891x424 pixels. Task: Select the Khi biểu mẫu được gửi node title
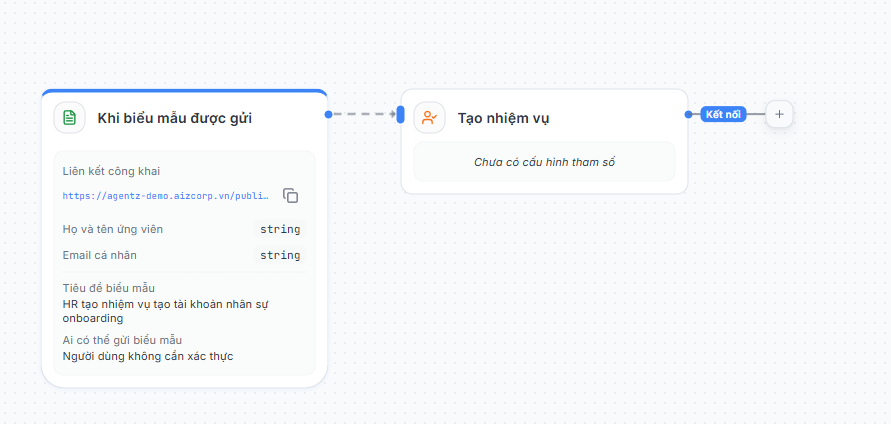point(175,118)
